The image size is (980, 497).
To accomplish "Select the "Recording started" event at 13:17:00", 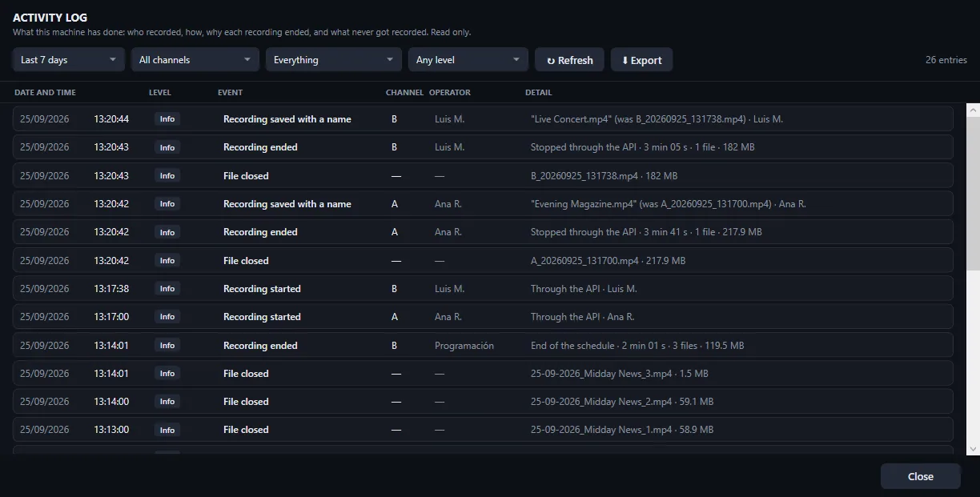I will [x=262, y=317].
